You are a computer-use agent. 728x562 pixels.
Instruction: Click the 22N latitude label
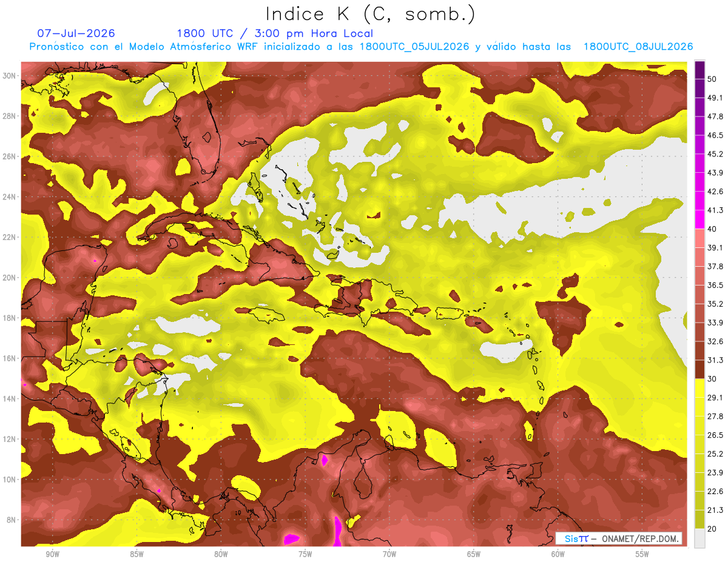(10, 237)
